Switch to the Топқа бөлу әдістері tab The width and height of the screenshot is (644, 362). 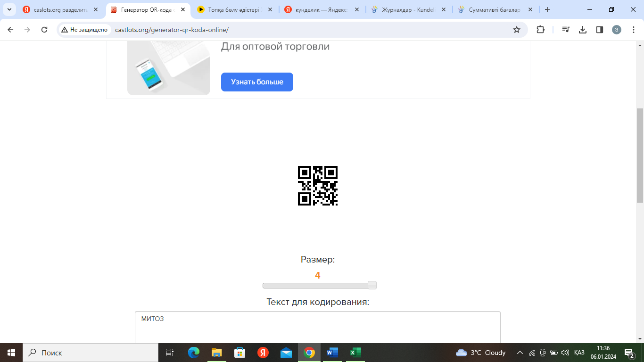(x=234, y=9)
